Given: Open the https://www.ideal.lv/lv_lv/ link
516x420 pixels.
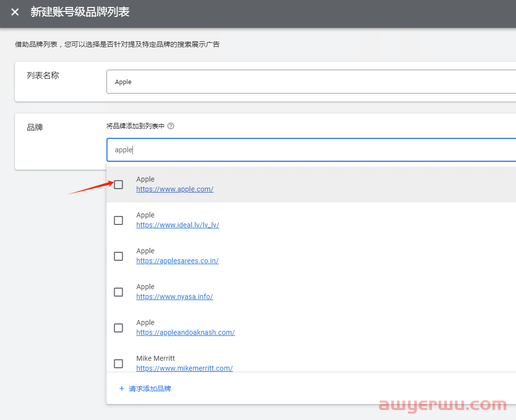Looking at the screenshot, I should [x=178, y=225].
